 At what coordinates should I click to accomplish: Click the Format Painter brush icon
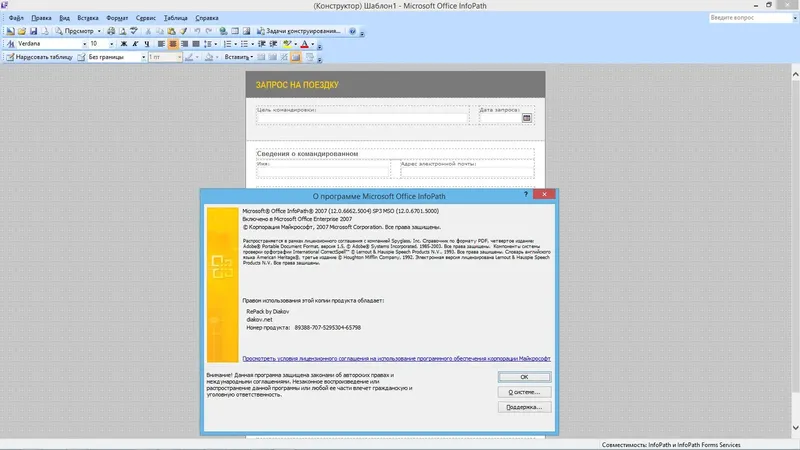183,31
